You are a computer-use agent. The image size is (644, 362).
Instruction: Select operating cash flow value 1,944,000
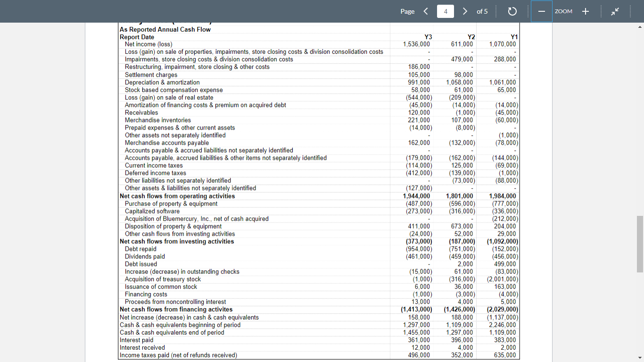pos(416,196)
